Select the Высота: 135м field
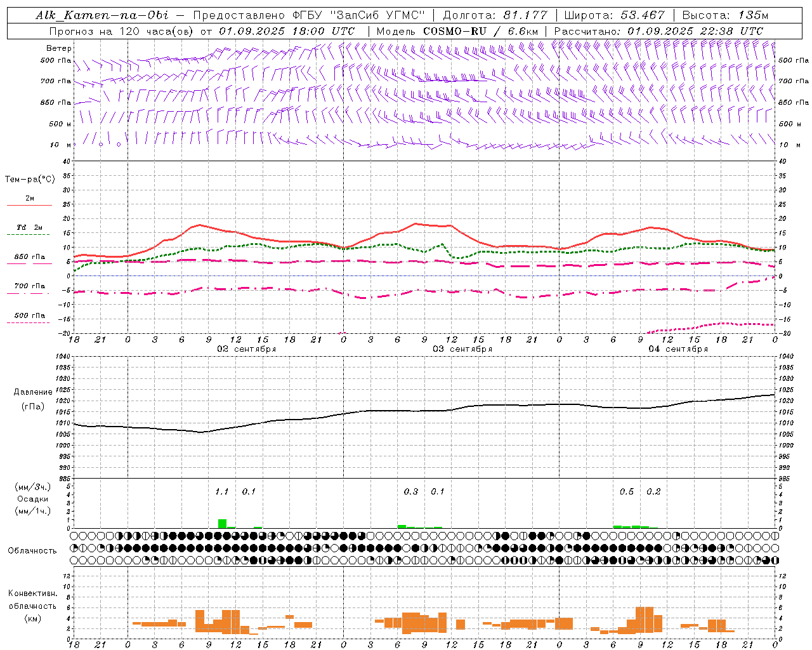 click(725, 15)
